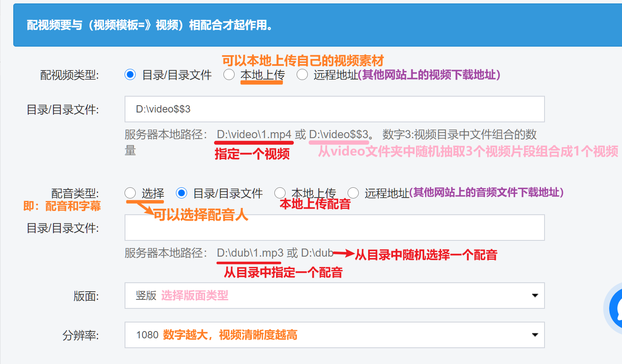Screen dimensions: 622x364
Task: Select 本地上传 for 配音类型
Action: click(x=280, y=193)
